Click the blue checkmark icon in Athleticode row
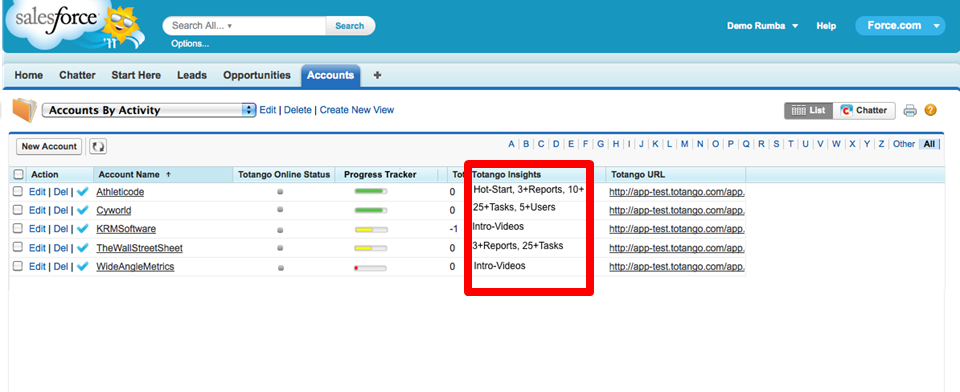This screenshot has height=392, width=960. coord(83,192)
